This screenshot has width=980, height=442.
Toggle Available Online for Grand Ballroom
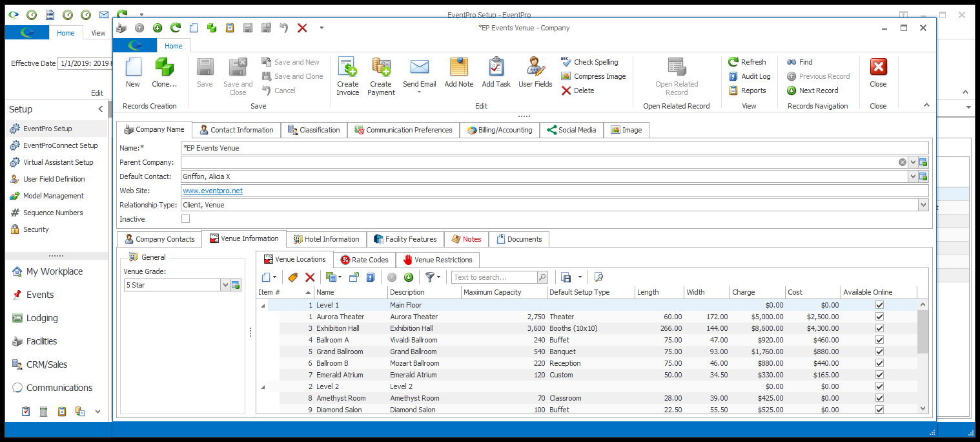879,352
